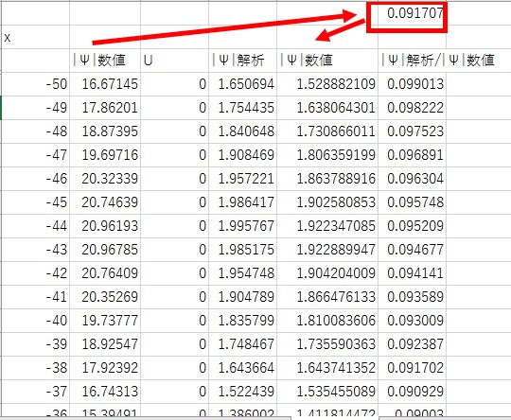The width and height of the screenshot is (511, 420).
Task: Select the cell with value 0.095748
Action: 412,202
